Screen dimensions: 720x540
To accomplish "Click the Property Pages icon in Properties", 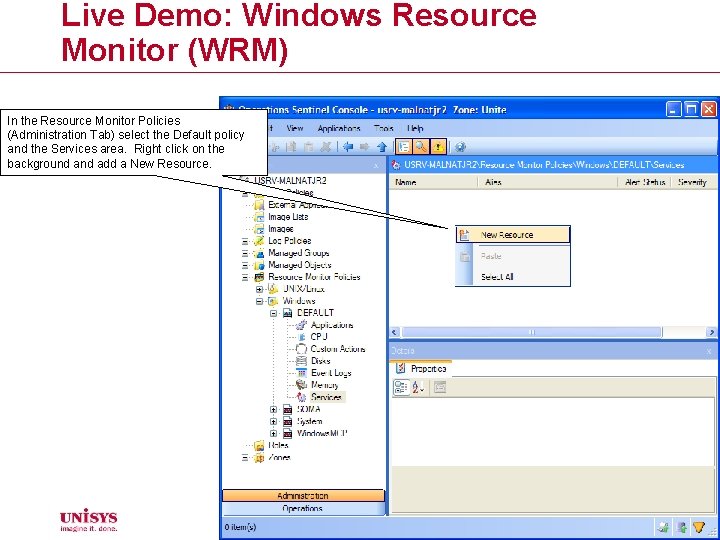I will coord(440,388).
